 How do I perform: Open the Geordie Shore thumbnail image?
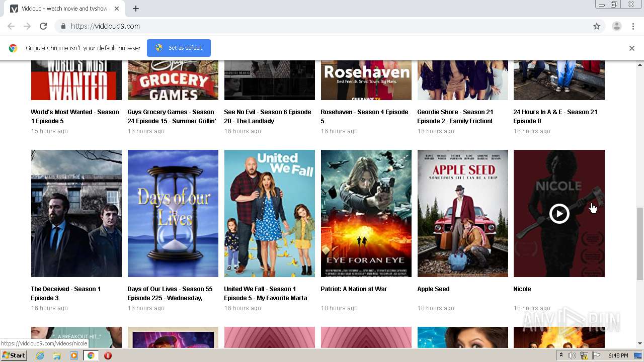(463, 80)
